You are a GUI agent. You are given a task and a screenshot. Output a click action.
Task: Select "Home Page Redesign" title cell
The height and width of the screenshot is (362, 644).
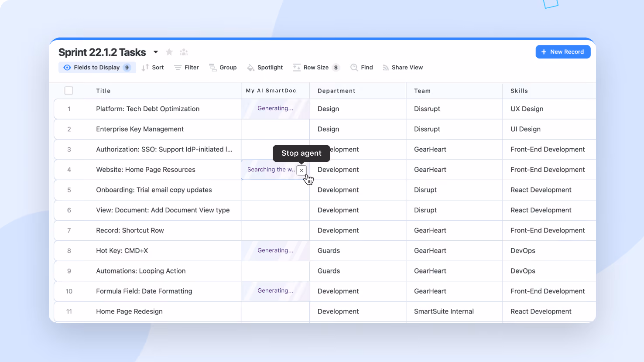(130, 311)
